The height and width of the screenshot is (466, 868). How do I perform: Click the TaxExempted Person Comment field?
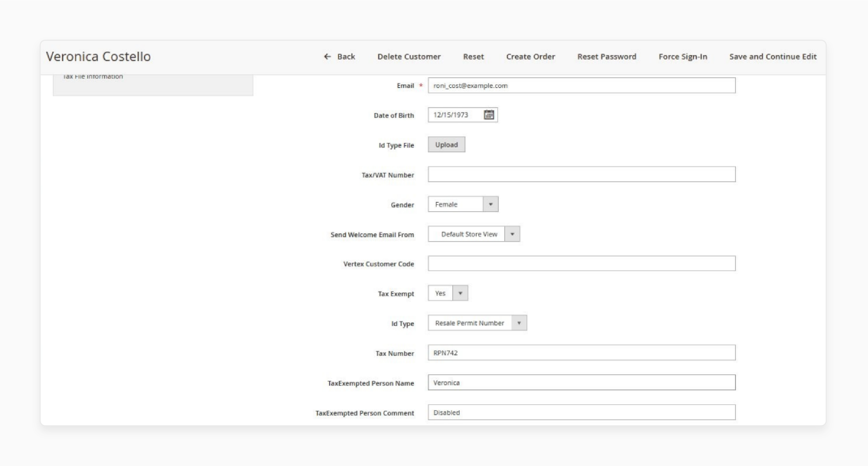coord(581,412)
